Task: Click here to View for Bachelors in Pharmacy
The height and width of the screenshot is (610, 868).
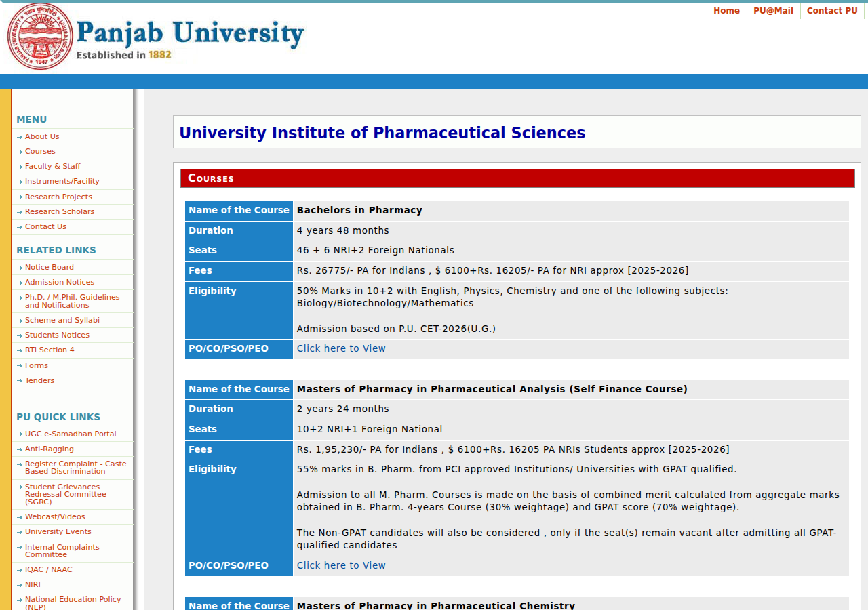Action: [x=341, y=348]
